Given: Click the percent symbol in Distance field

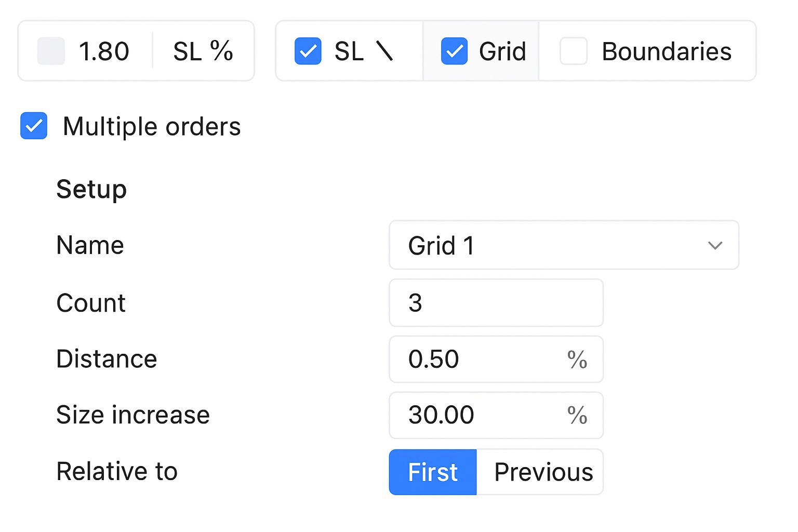Looking at the screenshot, I should (577, 360).
